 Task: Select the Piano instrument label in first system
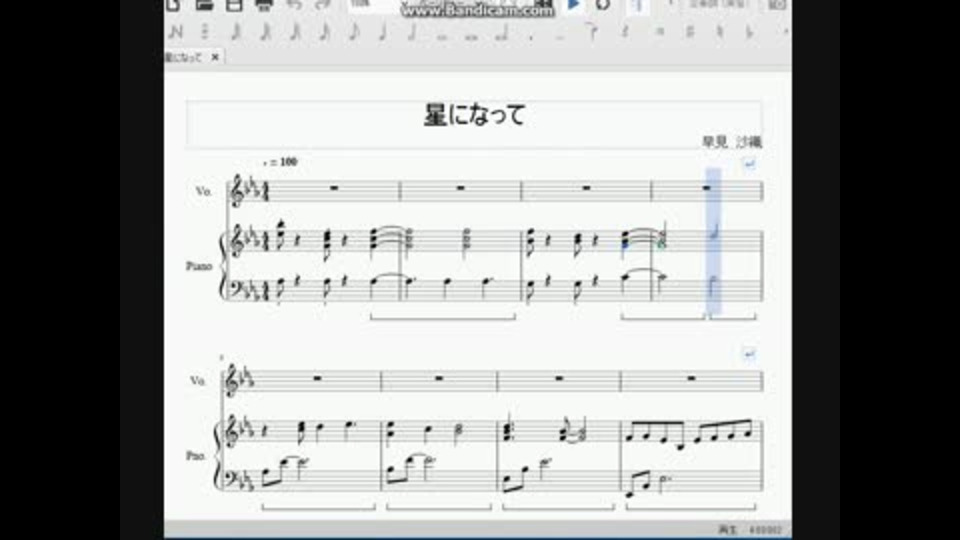199,266
